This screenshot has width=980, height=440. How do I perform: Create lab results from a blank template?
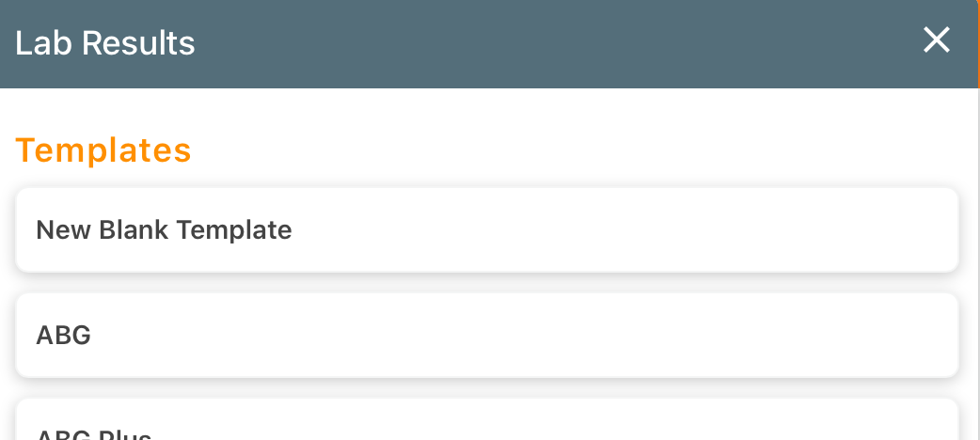(486, 230)
